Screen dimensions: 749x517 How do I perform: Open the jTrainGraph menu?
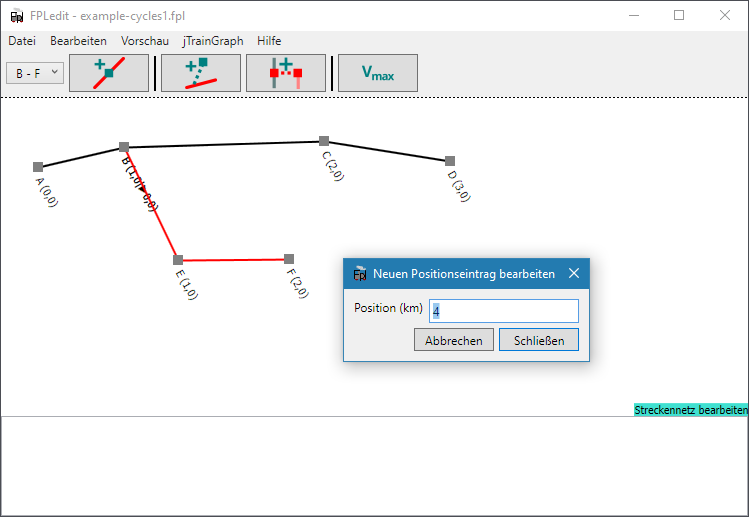[213, 41]
